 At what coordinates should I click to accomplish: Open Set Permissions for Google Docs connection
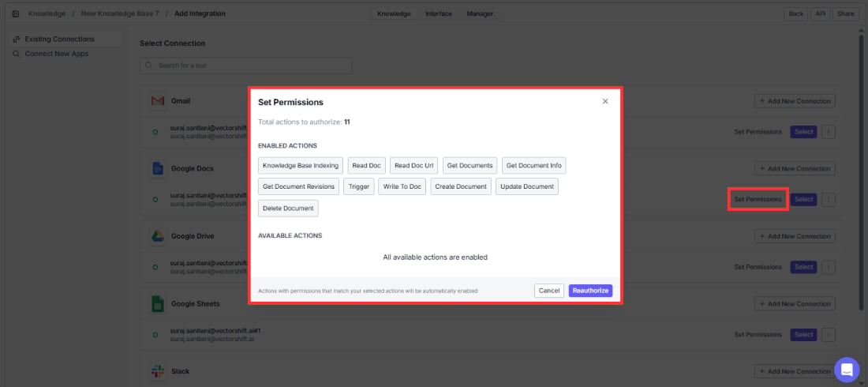point(758,199)
